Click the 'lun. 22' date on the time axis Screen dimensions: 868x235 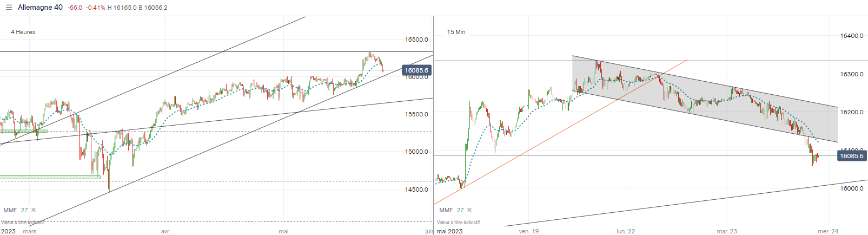(x=626, y=231)
